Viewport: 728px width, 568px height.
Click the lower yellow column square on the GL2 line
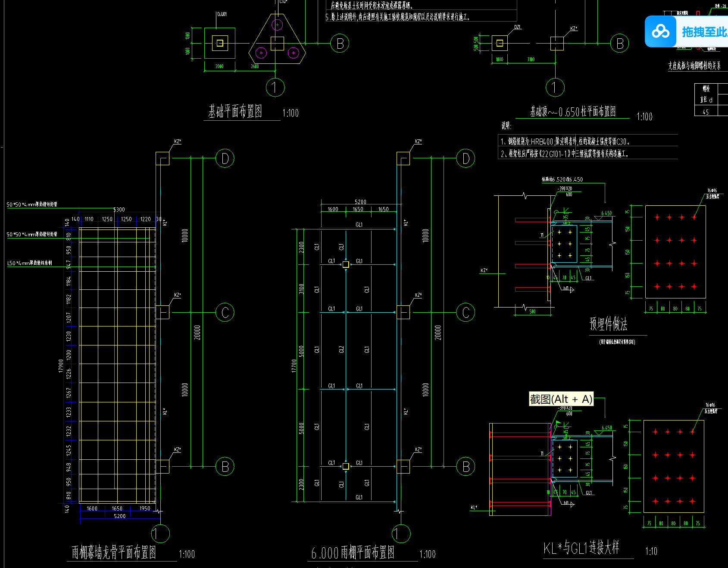(x=346, y=466)
